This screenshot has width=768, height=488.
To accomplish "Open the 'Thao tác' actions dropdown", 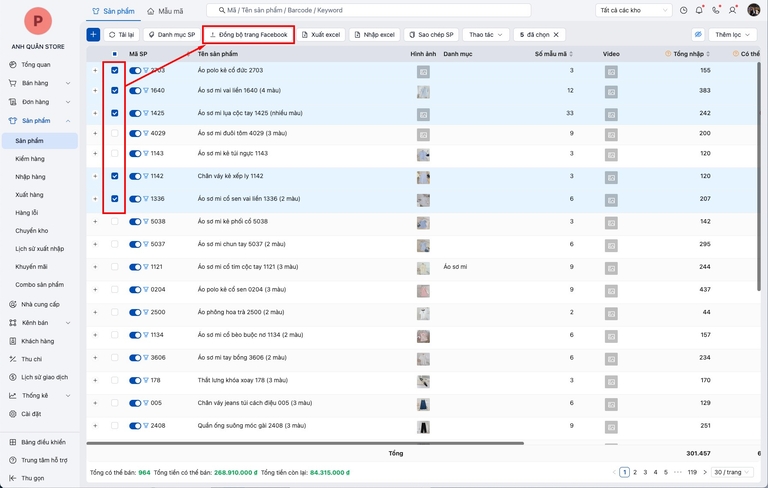I will pos(486,34).
